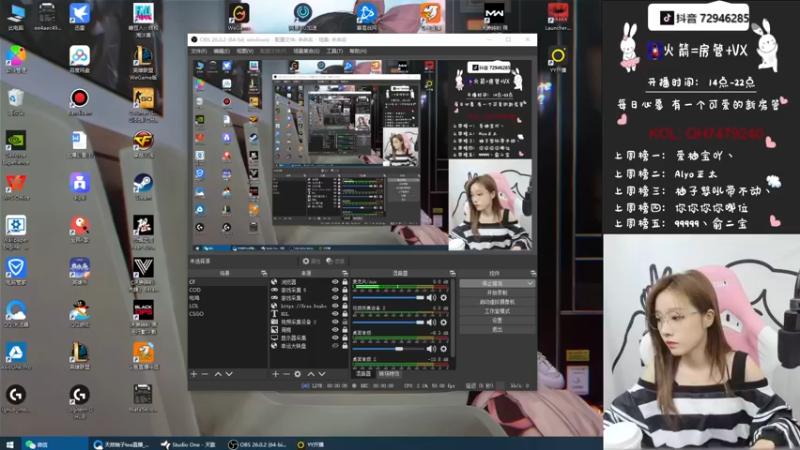Viewport: 800px width, 450px height.
Task: Move the source up in Sources panel
Action: point(311,374)
